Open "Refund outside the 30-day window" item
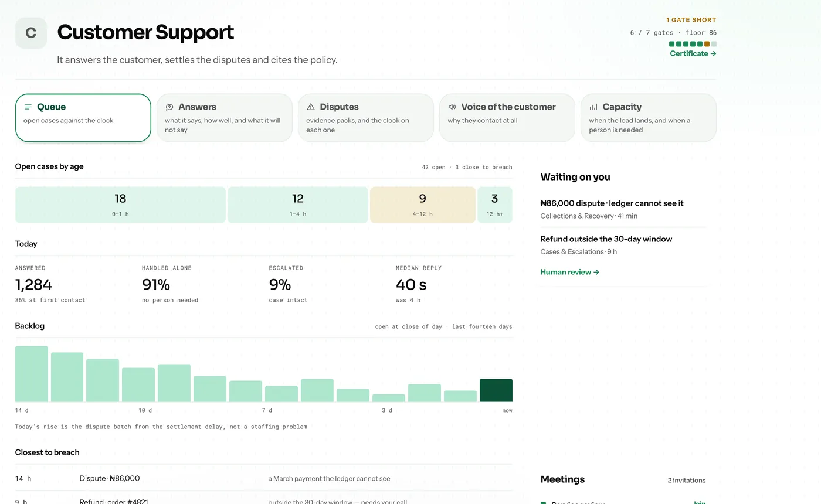 tap(623, 245)
